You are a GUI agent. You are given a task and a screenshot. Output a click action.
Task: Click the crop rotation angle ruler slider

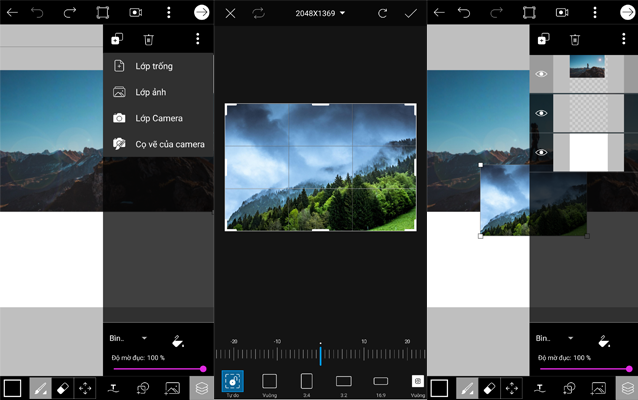pos(320,353)
